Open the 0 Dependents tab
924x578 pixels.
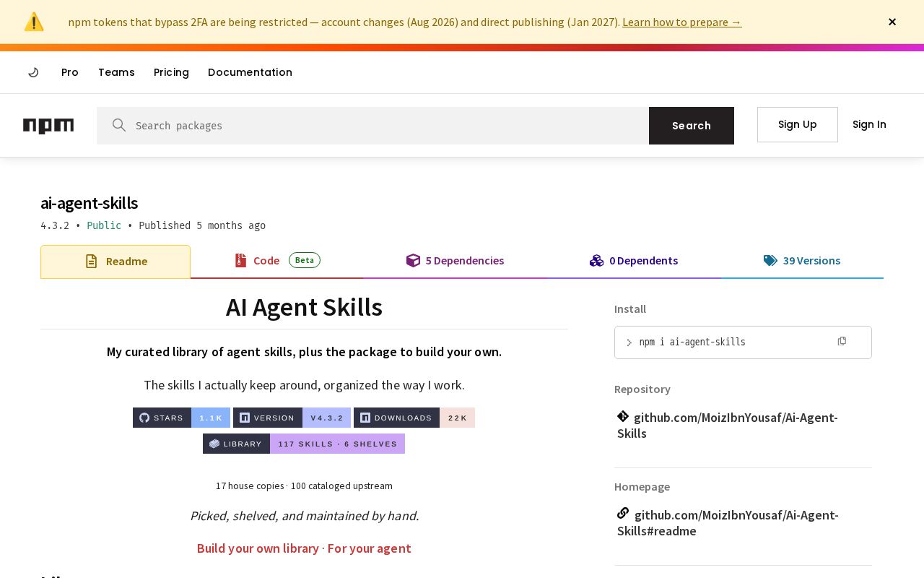634,261
